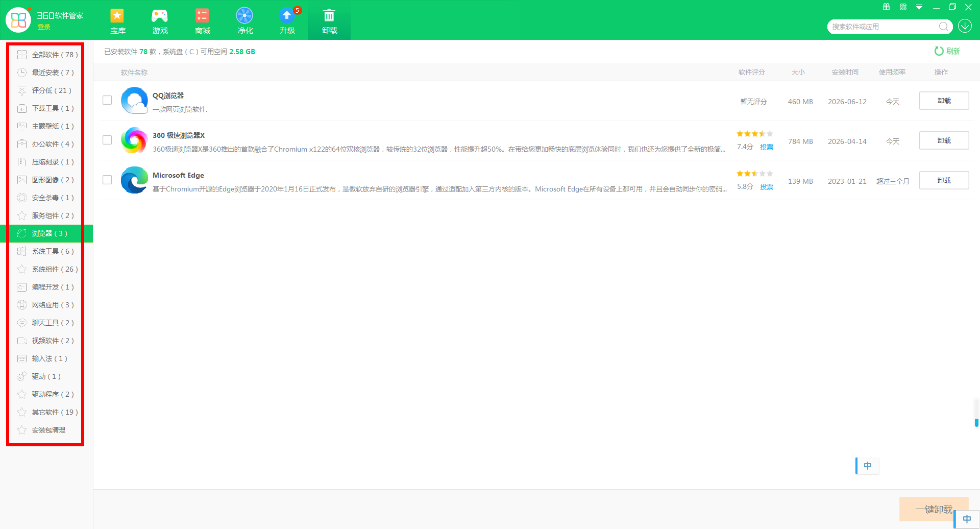
Task: Sort by 软件名称 column header
Action: (134, 73)
